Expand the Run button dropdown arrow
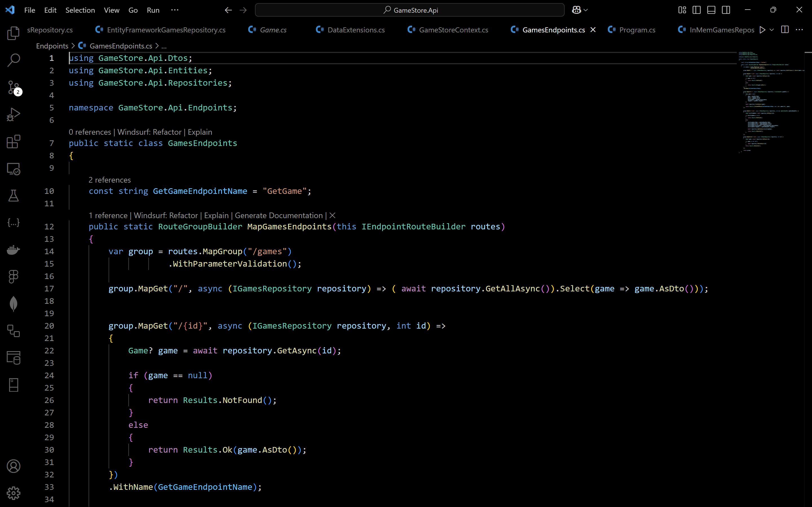812x507 pixels. pos(772,30)
